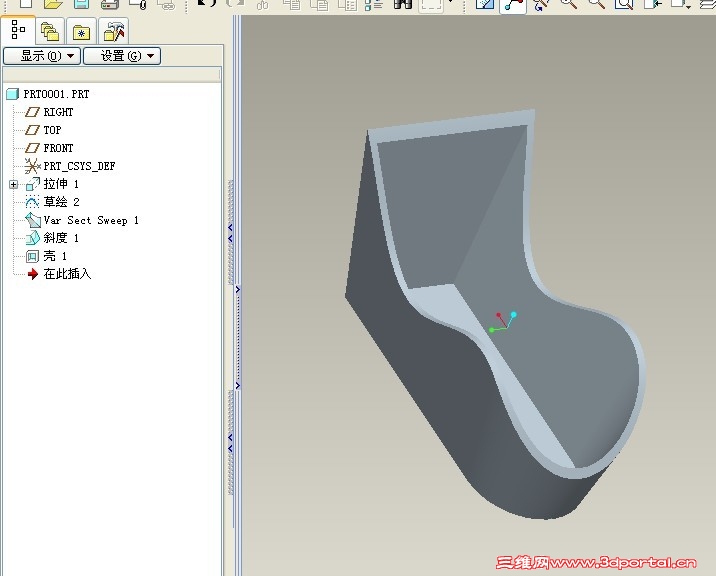Save the model with the floppy icon
Screen dimensions: 716x576
click(x=82, y=4)
